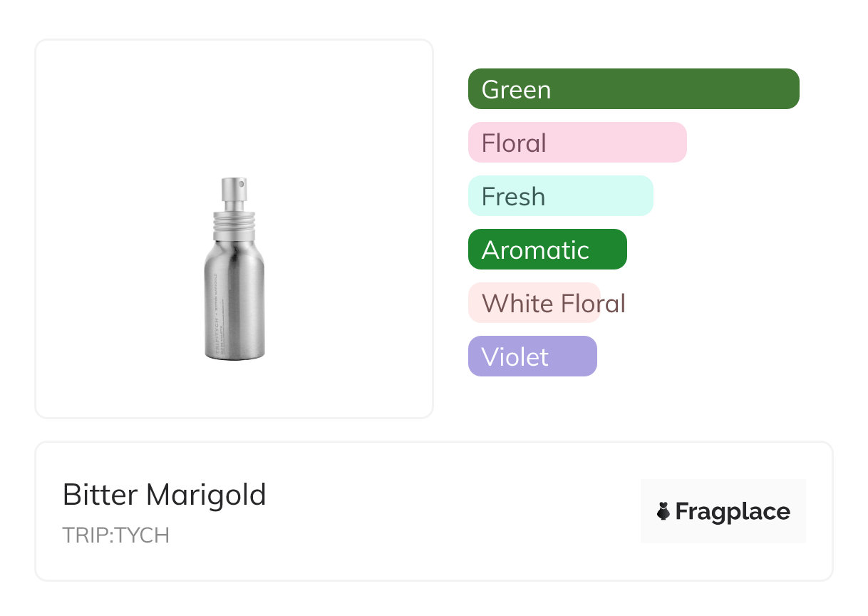The width and height of the screenshot is (868, 616).
Task: Click the "Aromatic" text label
Action: 535,250
